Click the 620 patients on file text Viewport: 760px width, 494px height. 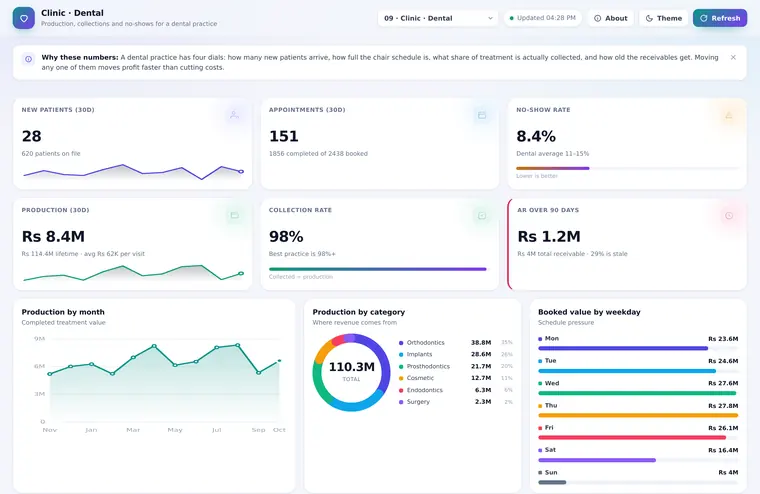click(x=51, y=154)
